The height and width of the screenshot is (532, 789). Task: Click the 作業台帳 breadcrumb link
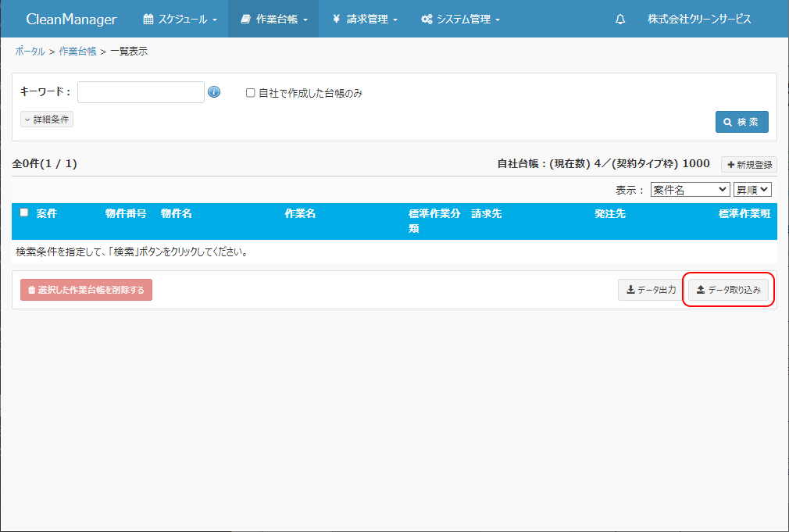point(77,52)
